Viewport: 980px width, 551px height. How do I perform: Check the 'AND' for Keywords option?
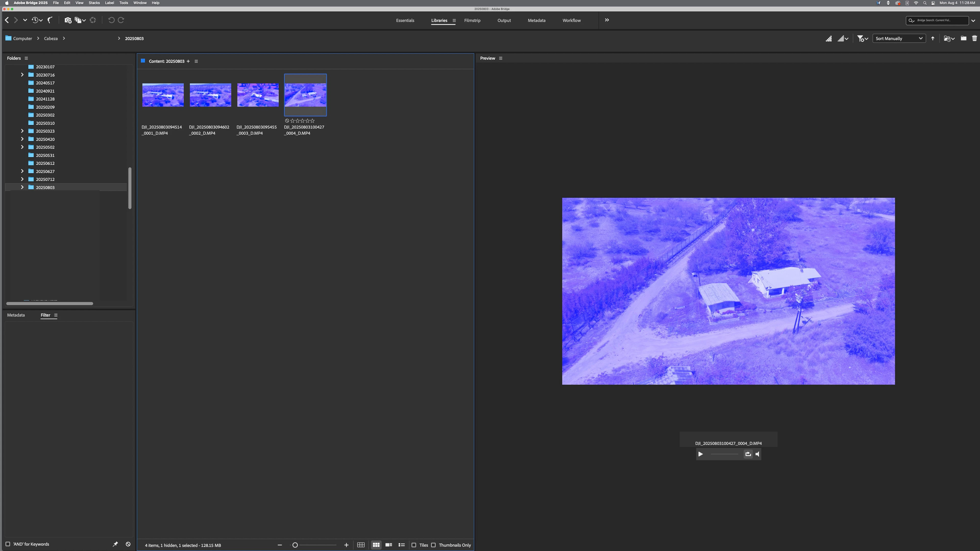pos(8,544)
